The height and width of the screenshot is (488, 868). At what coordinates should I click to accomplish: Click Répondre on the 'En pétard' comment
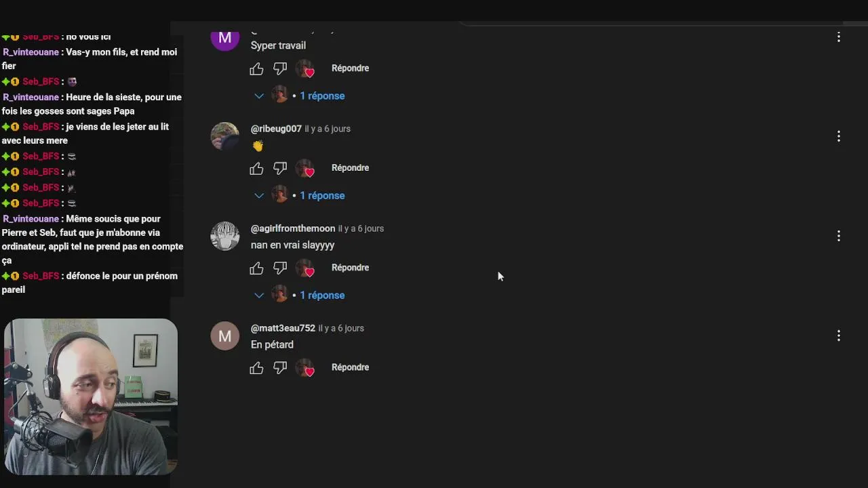pyautogui.click(x=350, y=367)
